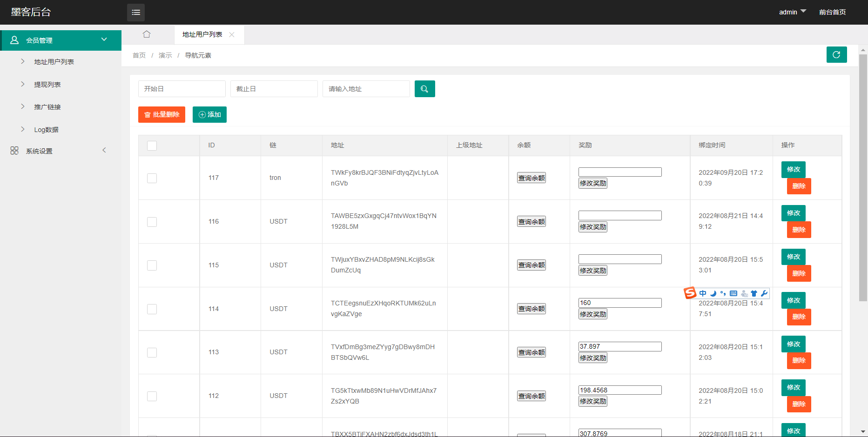Select the 地址用户列表 tab
The height and width of the screenshot is (437, 868).
pyautogui.click(x=202, y=34)
